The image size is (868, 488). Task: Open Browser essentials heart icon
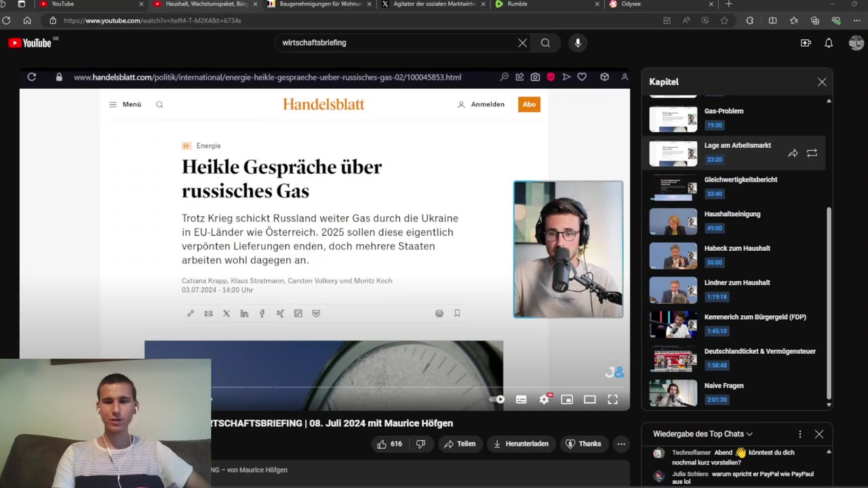point(836,20)
